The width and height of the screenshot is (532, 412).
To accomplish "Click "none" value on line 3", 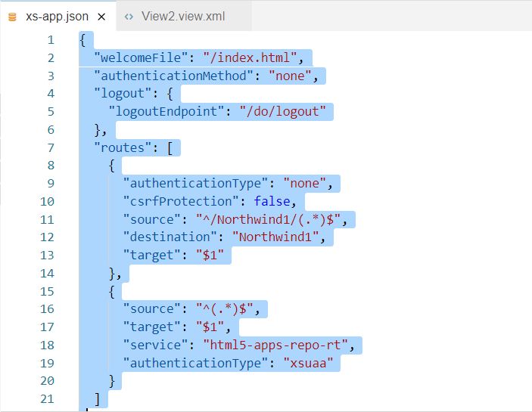I will 290,76.
